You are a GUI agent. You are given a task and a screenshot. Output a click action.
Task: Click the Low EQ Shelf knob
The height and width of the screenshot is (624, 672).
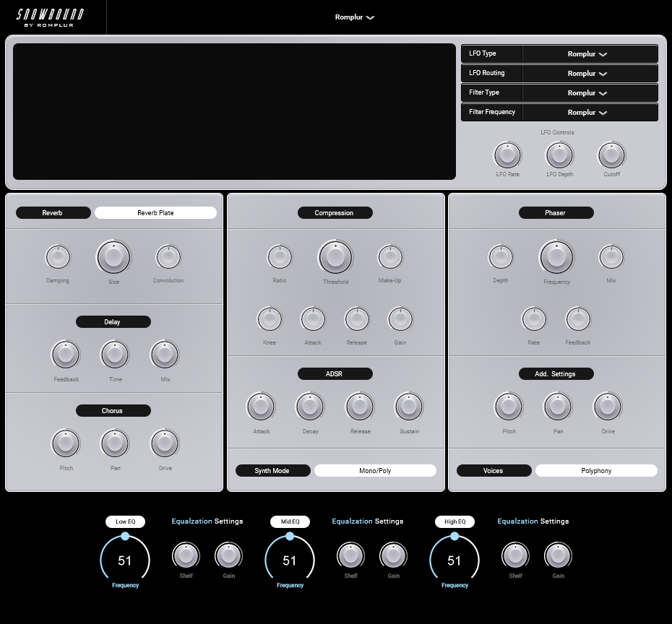pyautogui.click(x=186, y=556)
